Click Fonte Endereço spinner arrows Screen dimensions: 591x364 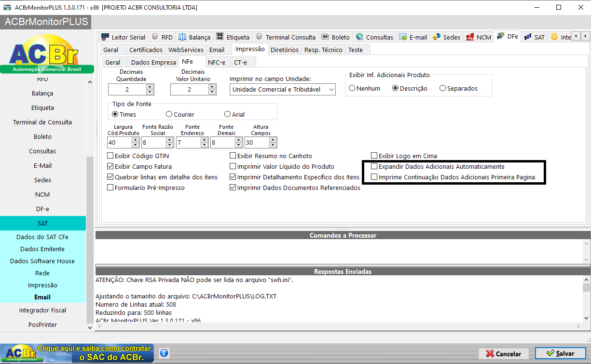point(204,142)
